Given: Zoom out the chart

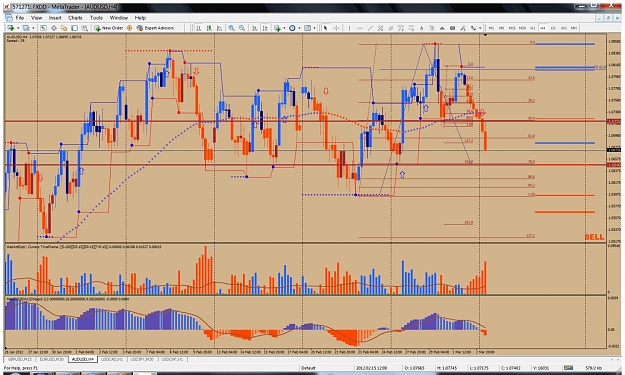Looking at the screenshot, I should point(242,28).
